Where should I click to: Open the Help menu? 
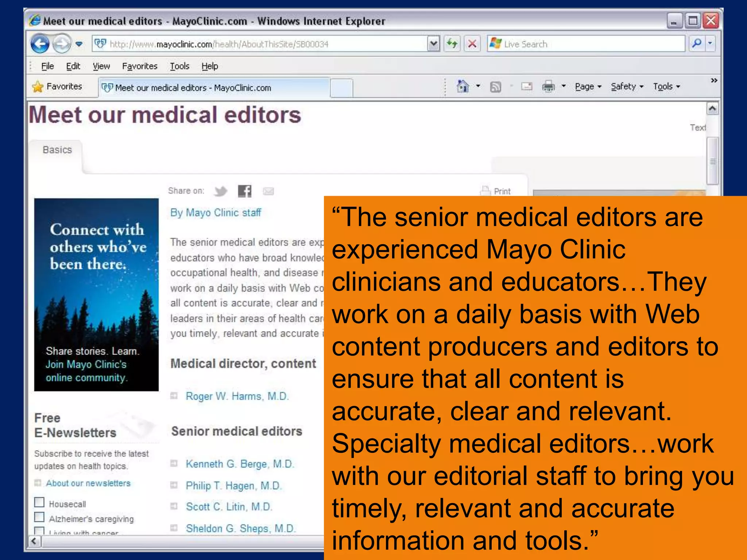210,66
